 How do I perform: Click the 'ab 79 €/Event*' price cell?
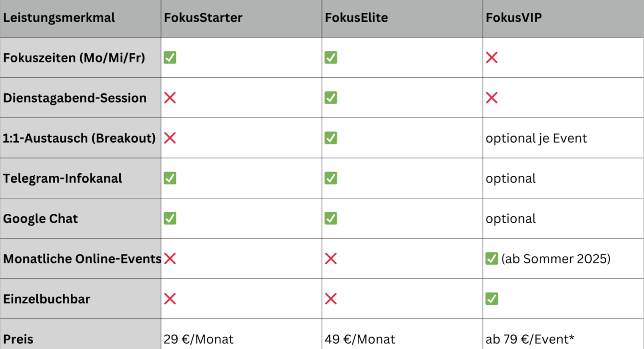[563, 334]
